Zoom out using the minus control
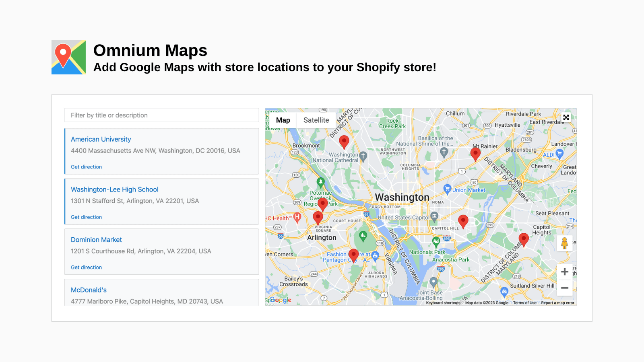 (x=565, y=288)
